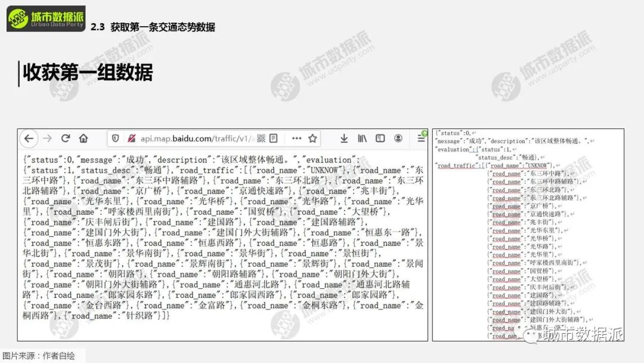644x363 pixels.
Task: Open the downloads arrow icon
Action: [x=344, y=139]
